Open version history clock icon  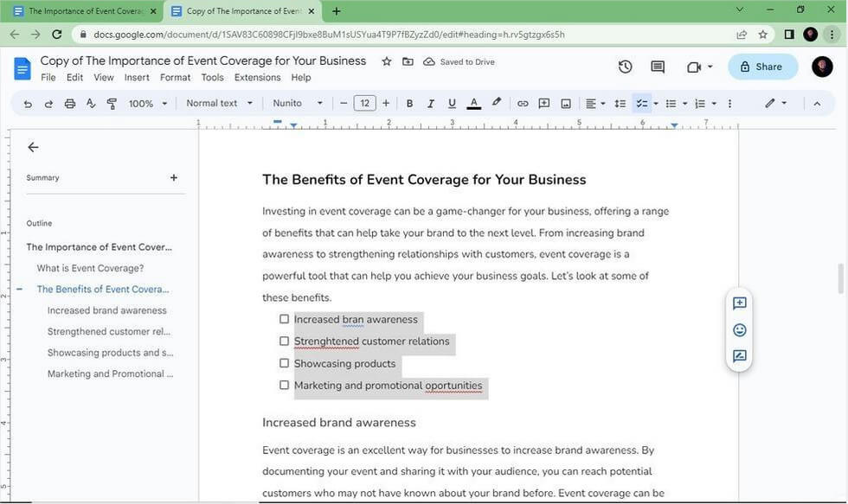625,67
